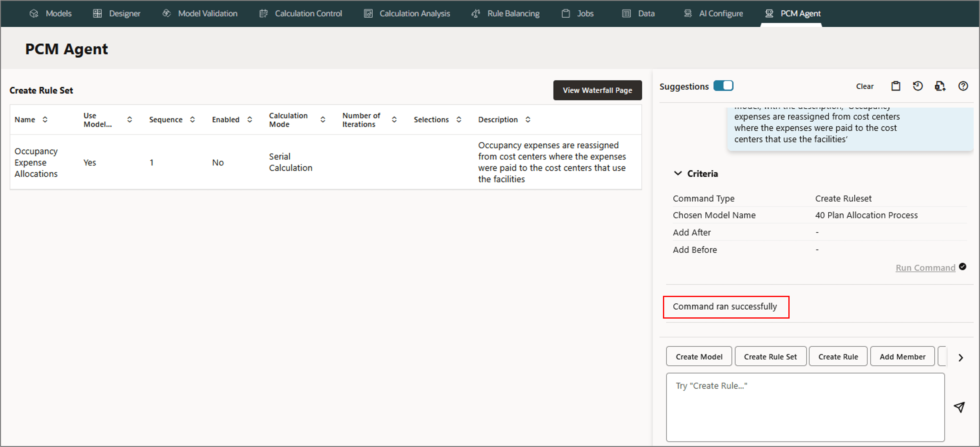The height and width of the screenshot is (447, 980).
Task: Send the message with paper plane icon
Action: [959, 407]
